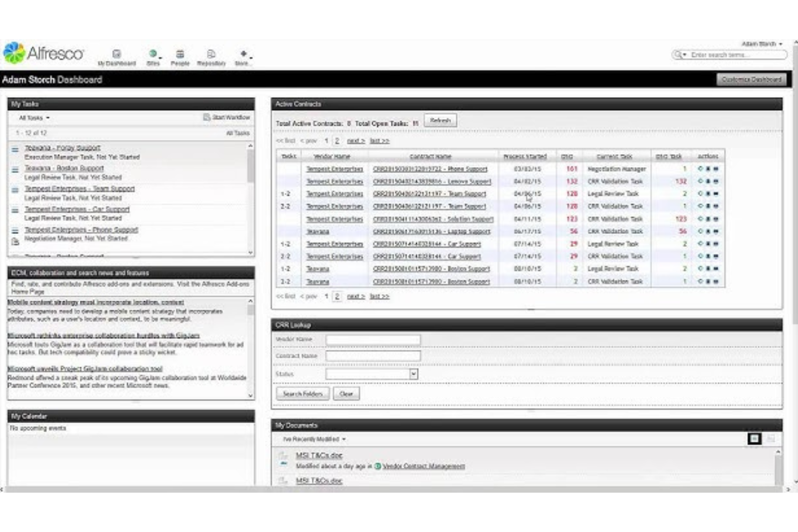Open the All Tasks filter dropdown
The image size is (798, 532).
coord(34,118)
